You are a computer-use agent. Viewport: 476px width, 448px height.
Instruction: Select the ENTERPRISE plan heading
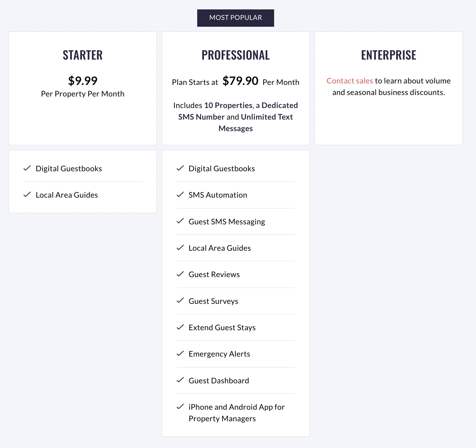pos(389,55)
